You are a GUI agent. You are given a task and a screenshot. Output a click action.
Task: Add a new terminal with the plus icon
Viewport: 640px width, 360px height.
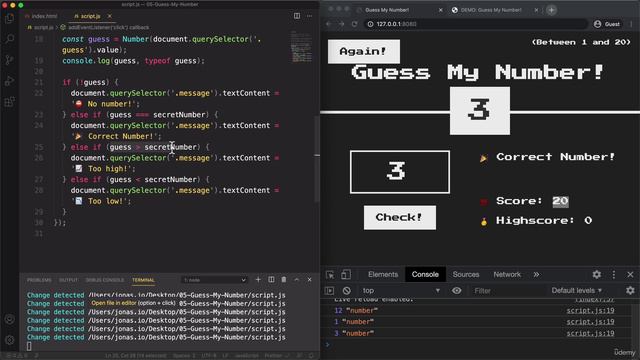tap(258, 280)
